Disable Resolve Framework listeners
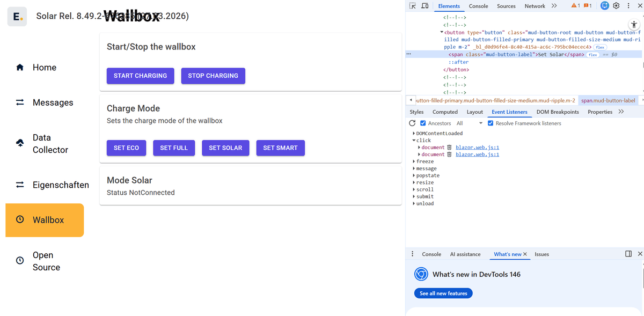 coord(490,123)
